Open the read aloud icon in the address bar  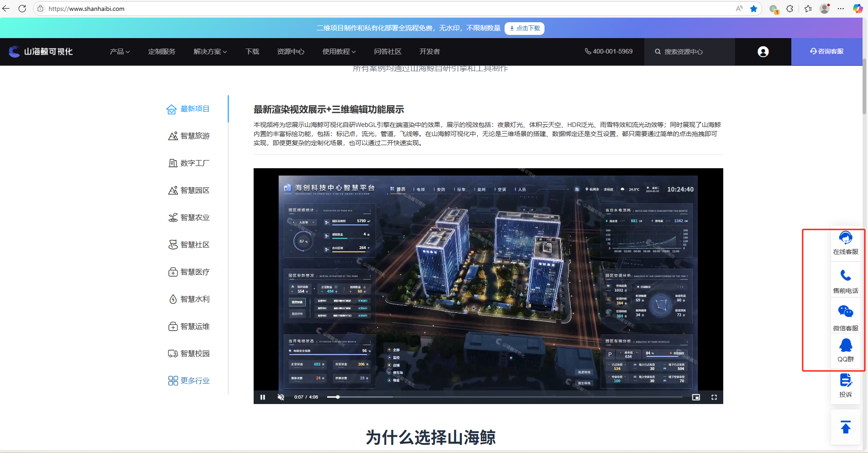[739, 9]
